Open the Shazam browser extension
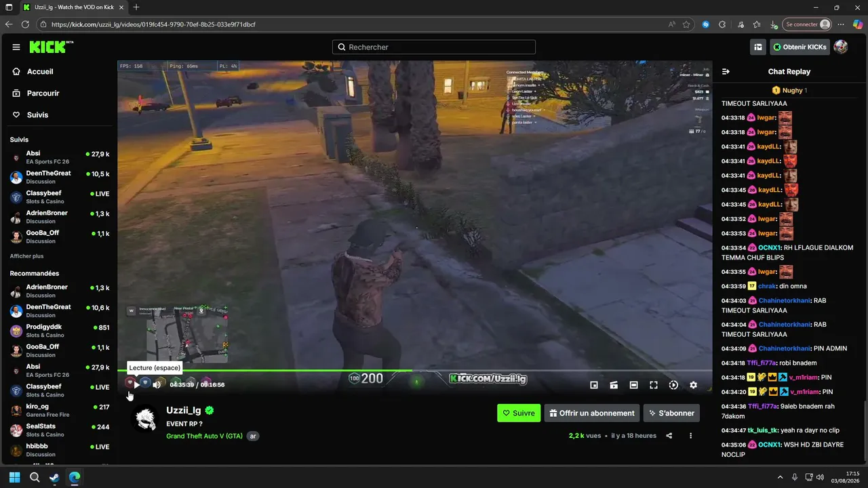Screen dimensions: 868x488 [x=706, y=24]
